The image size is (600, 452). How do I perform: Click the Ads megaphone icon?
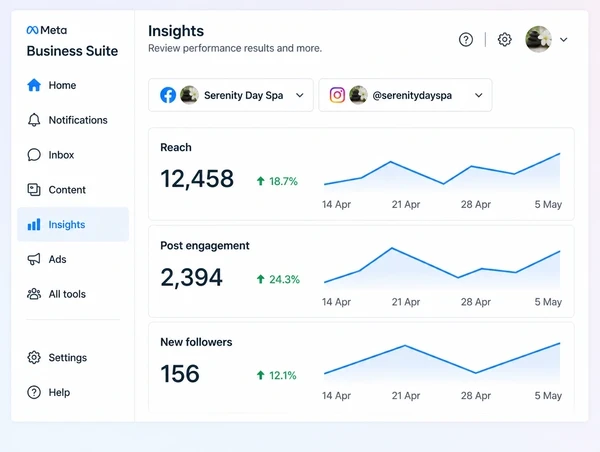click(x=34, y=259)
